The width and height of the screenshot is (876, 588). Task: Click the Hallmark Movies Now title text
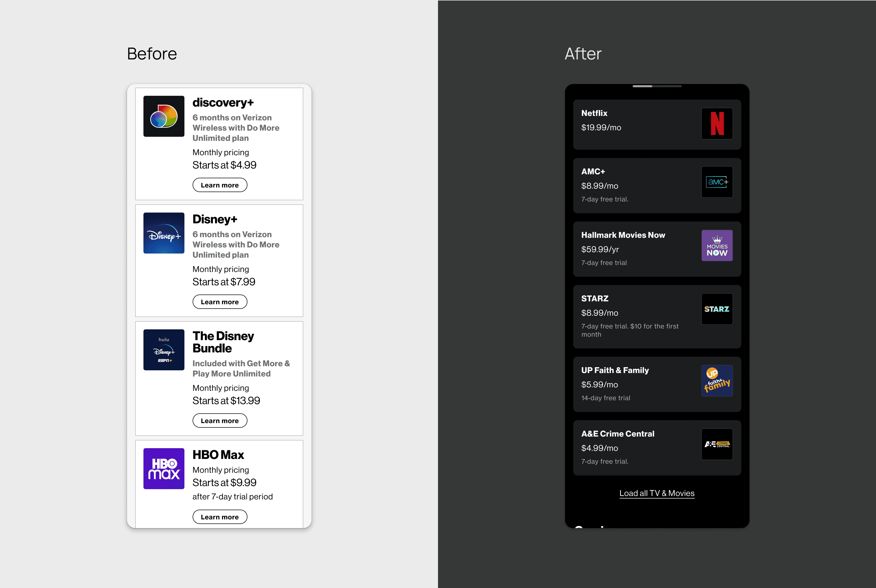623,235
